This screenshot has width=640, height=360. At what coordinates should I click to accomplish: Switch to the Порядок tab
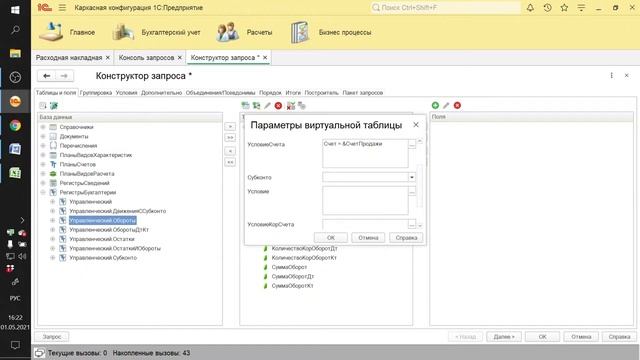tap(270, 93)
